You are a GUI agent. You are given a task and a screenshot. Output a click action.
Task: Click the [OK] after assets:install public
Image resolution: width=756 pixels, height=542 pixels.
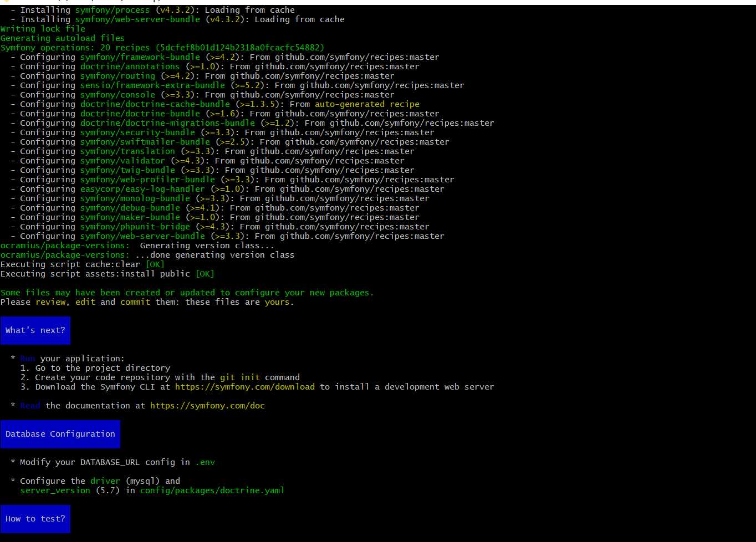pyautogui.click(x=205, y=274)
